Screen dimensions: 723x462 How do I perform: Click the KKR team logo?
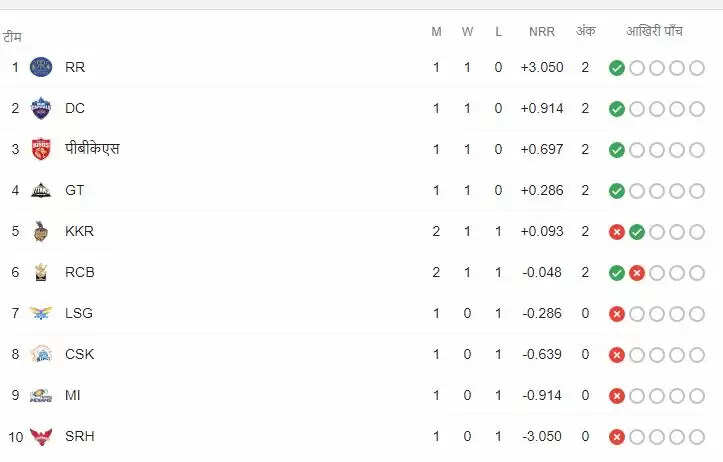click(x=41, y=231)
